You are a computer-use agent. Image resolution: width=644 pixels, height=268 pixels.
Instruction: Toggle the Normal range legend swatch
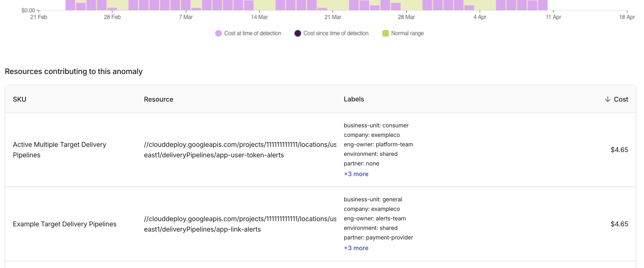coord(385,33)
